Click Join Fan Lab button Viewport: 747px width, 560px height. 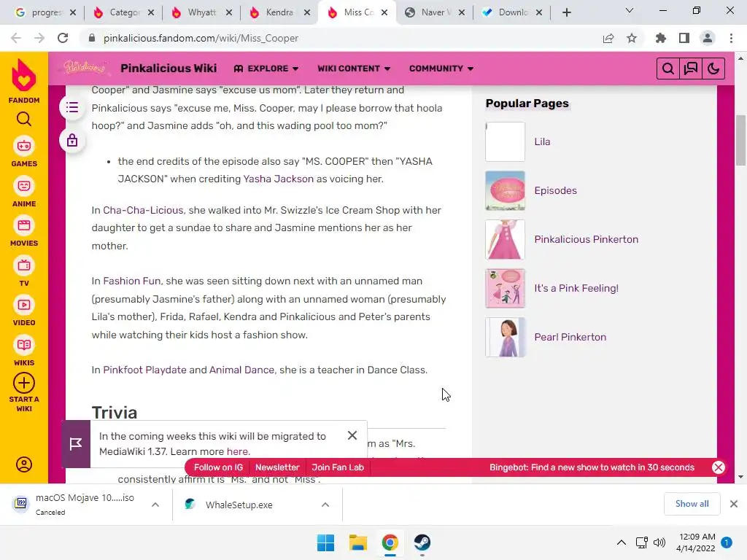click(338, 467)
